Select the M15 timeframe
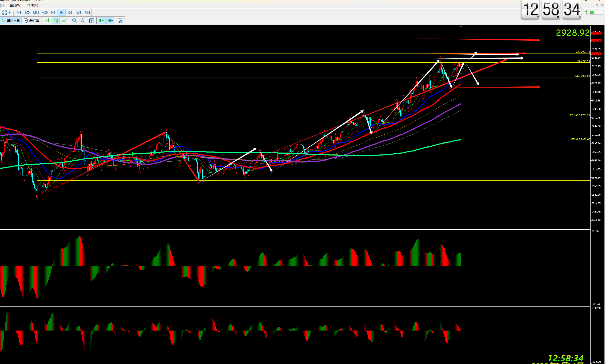 [x=36, y=13]
